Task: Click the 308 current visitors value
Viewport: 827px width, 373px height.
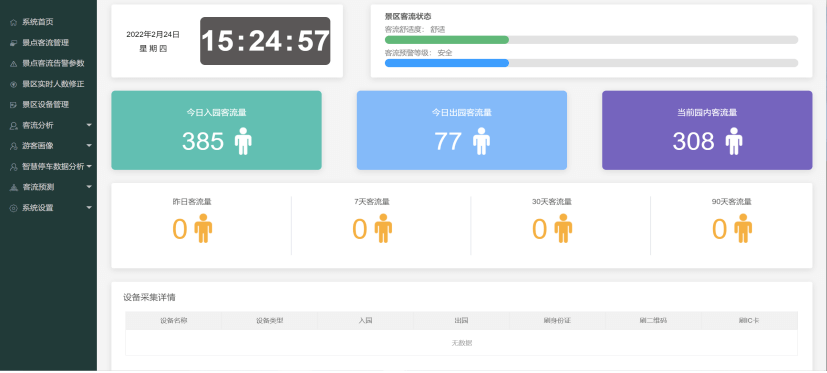Action: pyautogui.click(x=694, y=141)
